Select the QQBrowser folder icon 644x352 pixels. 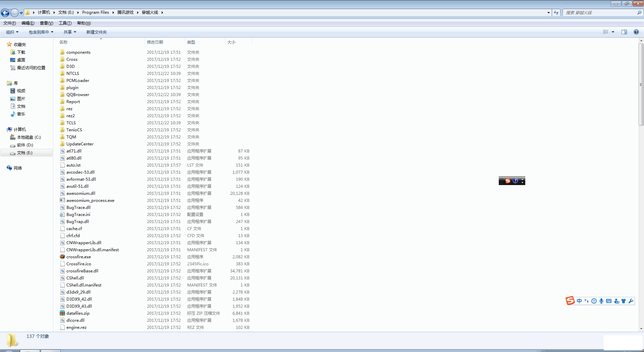(62, 94)
